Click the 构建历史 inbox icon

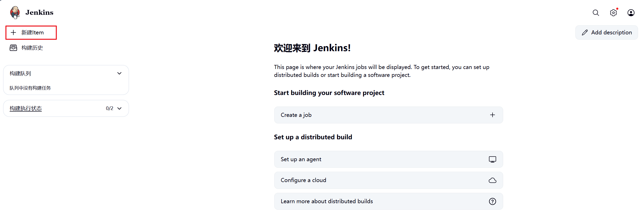13,48
